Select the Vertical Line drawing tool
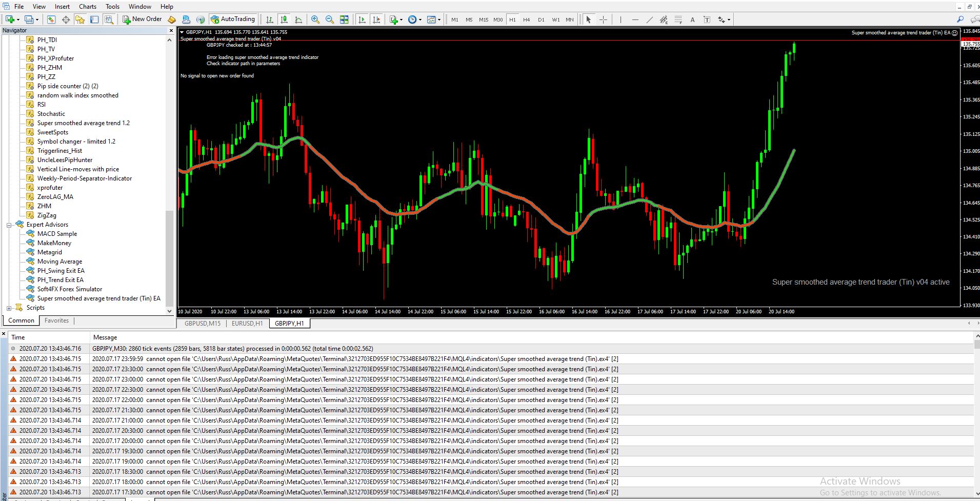 (x=621, y=19)
